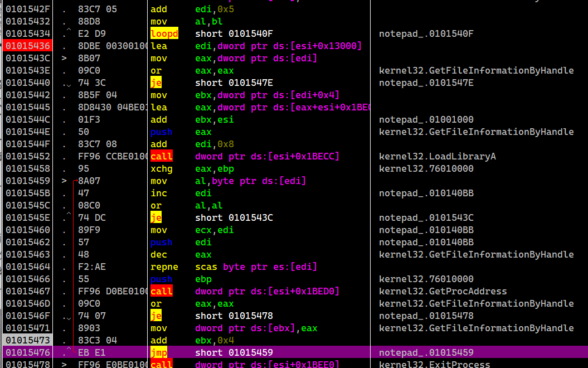The width and height of the screenshot is (588, 368).
Task: Click the kernel32.ExitProcess comment
Action: click(x=434, y=365)
